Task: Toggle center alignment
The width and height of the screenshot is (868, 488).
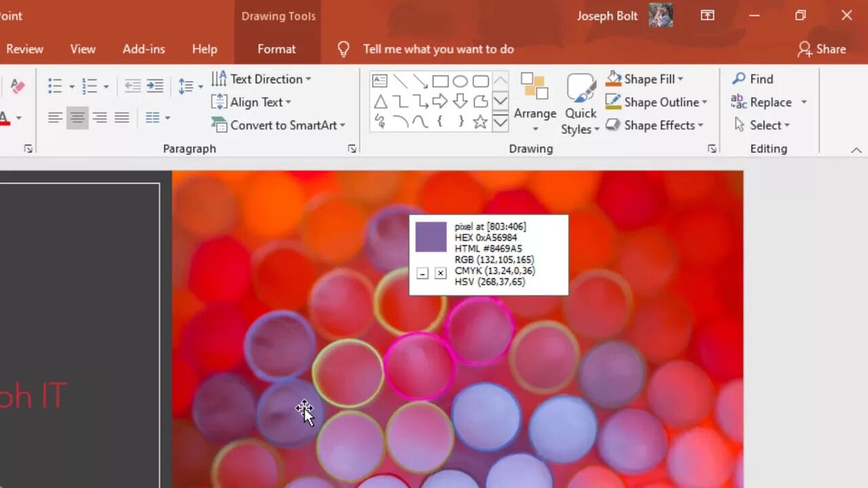Action: click(77, 118)
